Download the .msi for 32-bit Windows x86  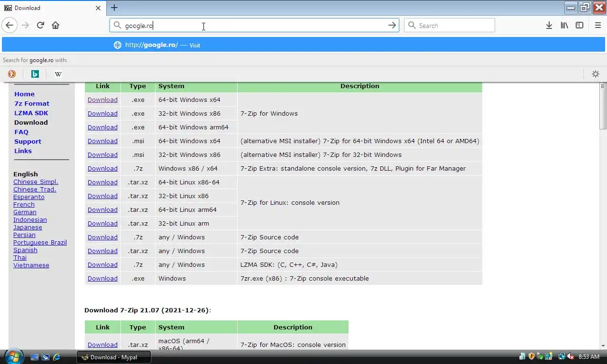[102, 155]
